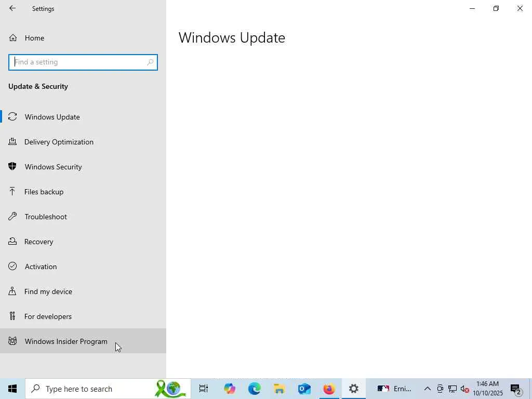532x399 pixels.
Task: Open the MLB news widget on taskbar
Action: tap(394, 389)
